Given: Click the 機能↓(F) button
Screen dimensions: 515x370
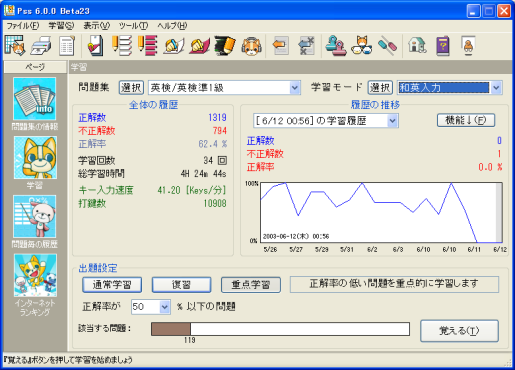Looking at the screenshot, I should point(466,120).
